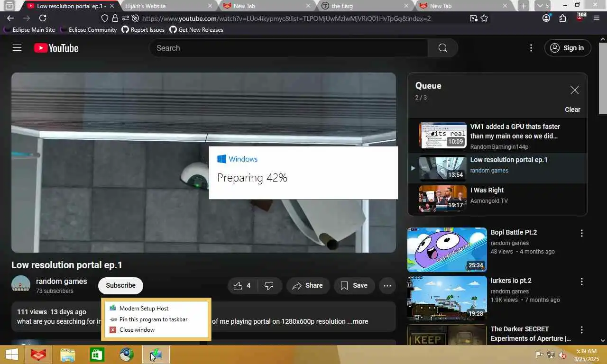Click Sign in button

(x=568, y=48)
